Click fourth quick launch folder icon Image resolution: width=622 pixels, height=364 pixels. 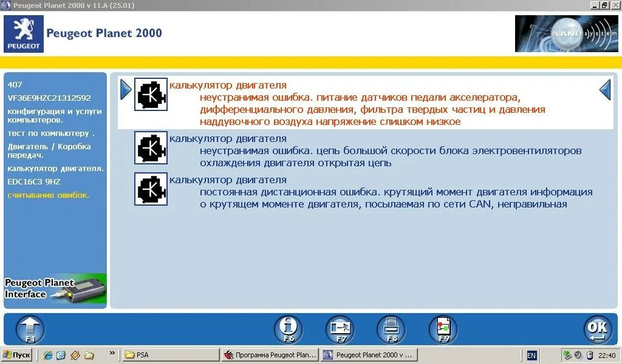pyautogui.click(x=89, y=356)
